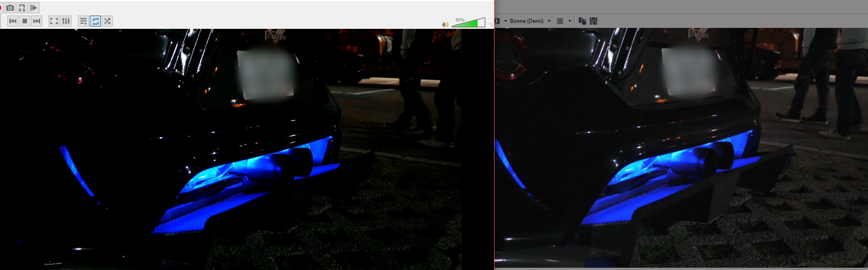The image size is (868, 270).
Task: Click the A-B loop button
Action: pyautogui.click(x=22, y=8)
